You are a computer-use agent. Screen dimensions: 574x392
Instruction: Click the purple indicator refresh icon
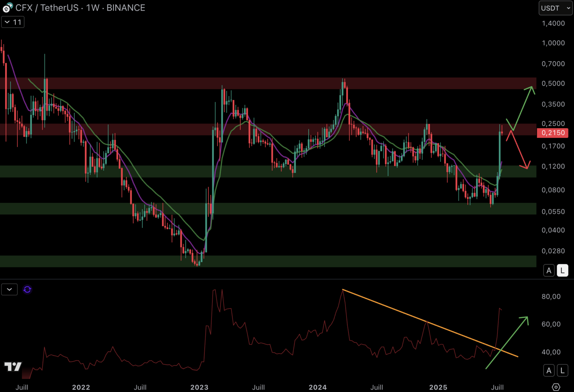coord(27,289)
